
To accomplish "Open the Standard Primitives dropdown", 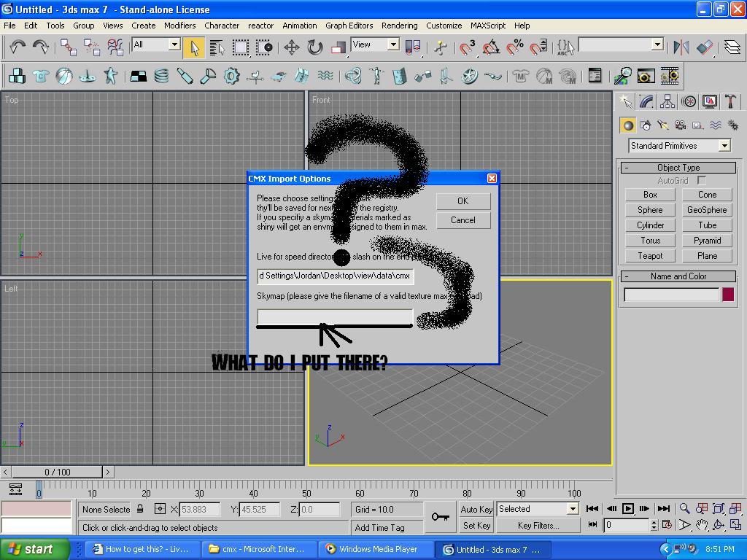I will (680, 146).
